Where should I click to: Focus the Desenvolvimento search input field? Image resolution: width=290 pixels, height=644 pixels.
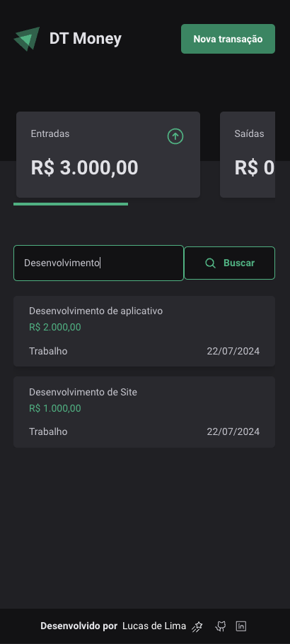(98, 263)
